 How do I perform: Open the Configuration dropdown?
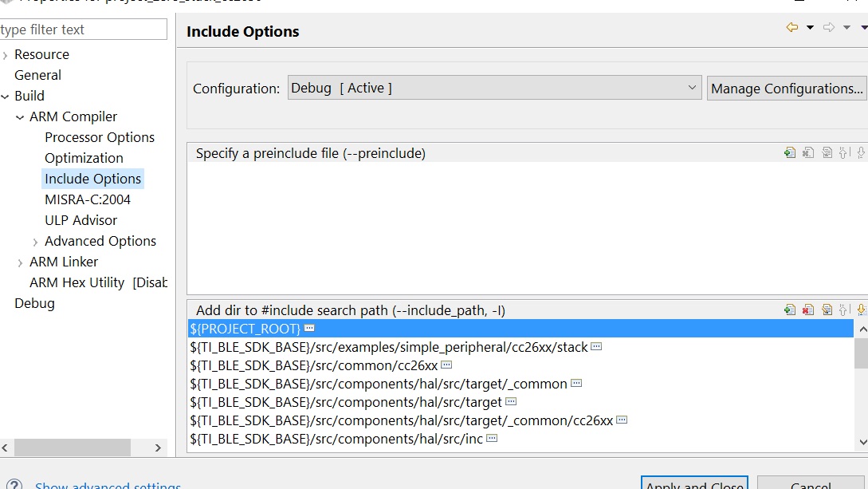[494, 88]
